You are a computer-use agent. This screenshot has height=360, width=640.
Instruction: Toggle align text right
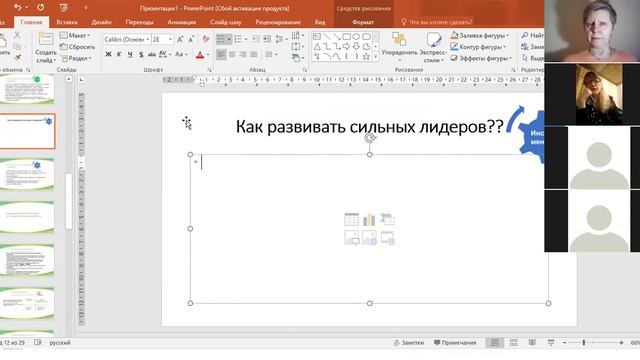243,54
